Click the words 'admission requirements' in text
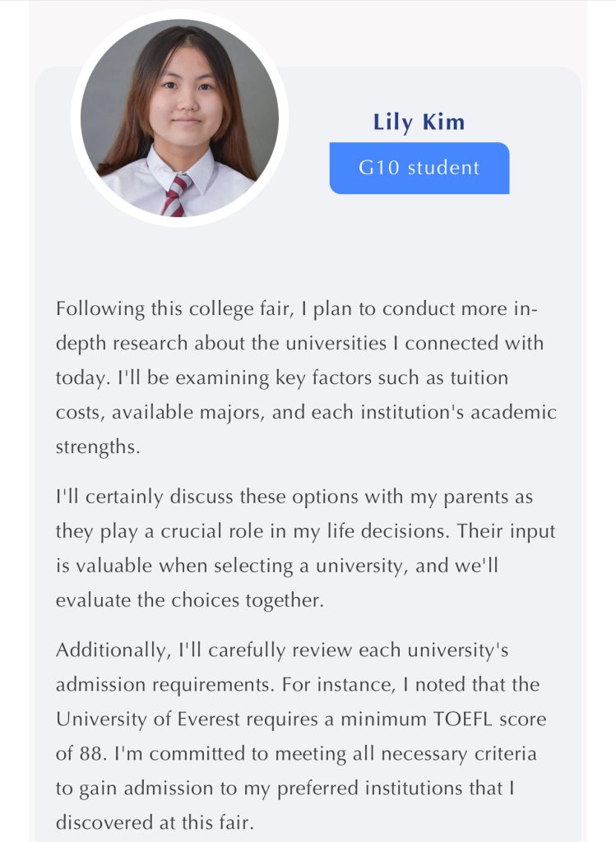Image resolution: width=616 pixels, height=842 pixels. click(164, 685)
